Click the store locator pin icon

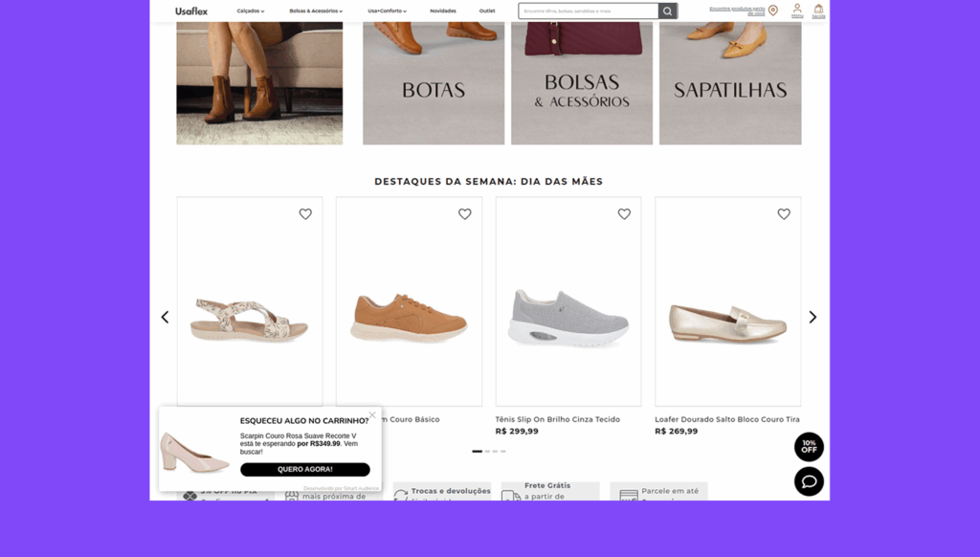click(x=772, y=11)
